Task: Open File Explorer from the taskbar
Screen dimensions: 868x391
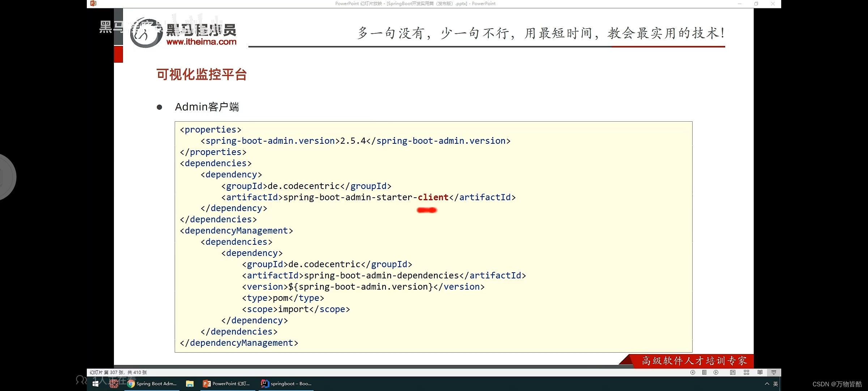Action: (190, 384)
